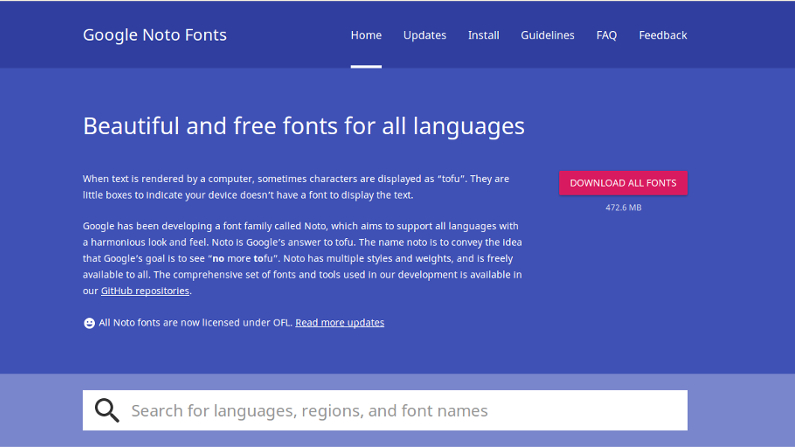795x447 pixels.
Task: Go to the Updates page
Action: [424, 35]
